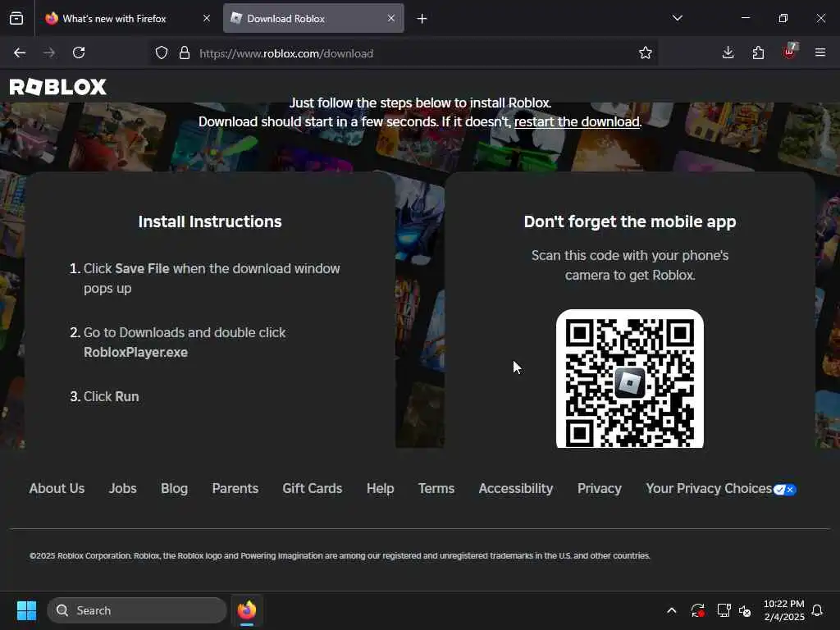The width and height of the screenshot is (840, 630).
Task: Open Gift Cards footer link
Action: 313,489
